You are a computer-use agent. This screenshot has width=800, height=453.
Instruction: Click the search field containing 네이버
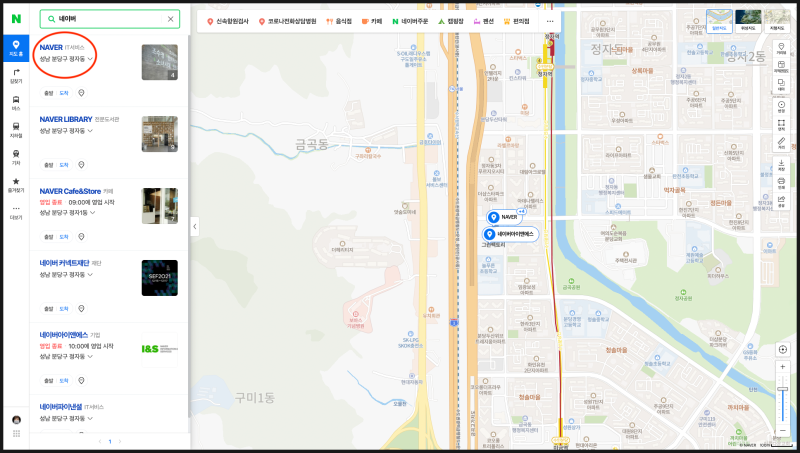[110, 19]
